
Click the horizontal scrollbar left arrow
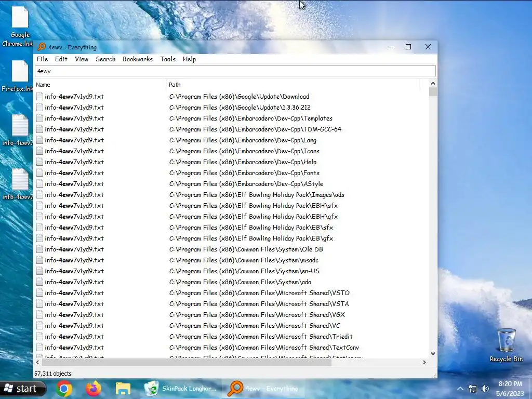pos(37,362)
